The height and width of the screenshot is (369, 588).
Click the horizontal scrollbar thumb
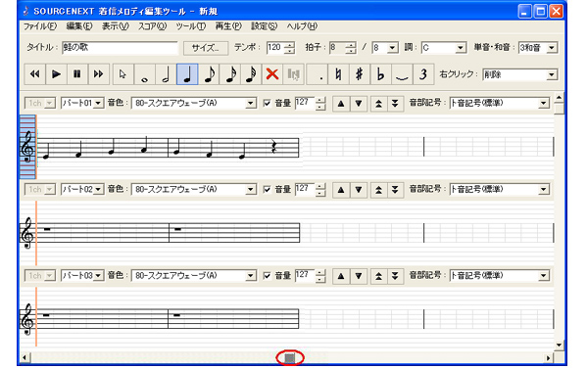tap(290, 358)
